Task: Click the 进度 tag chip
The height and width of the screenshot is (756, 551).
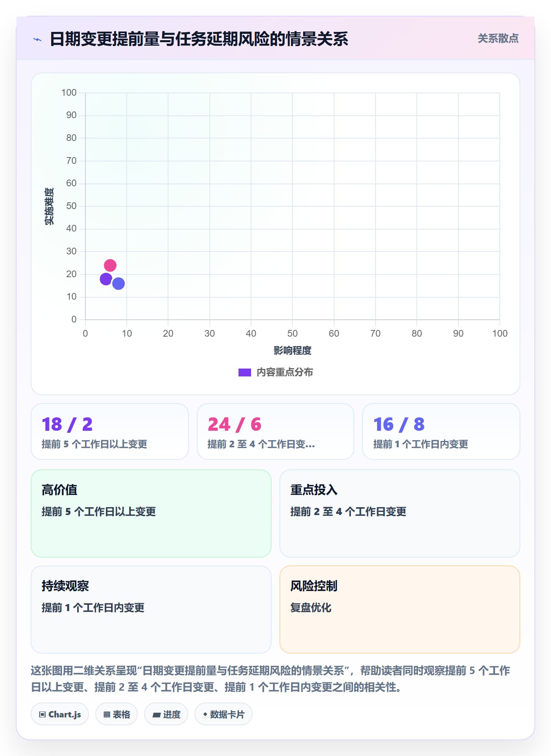Action: tap(166, 714)
